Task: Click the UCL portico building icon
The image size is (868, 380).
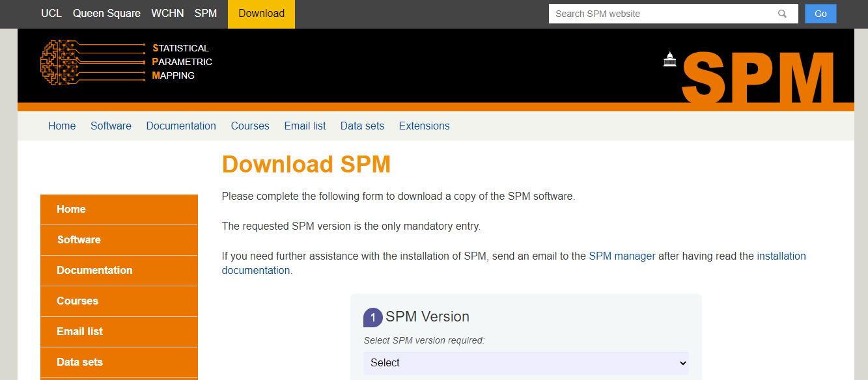Action: tap(670, 60)
